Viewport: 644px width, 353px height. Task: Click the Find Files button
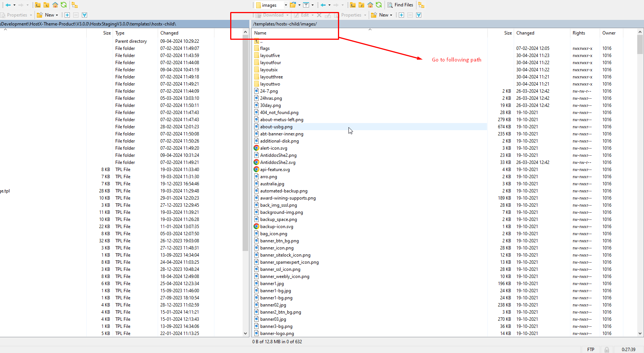click(x=400, y=5)
